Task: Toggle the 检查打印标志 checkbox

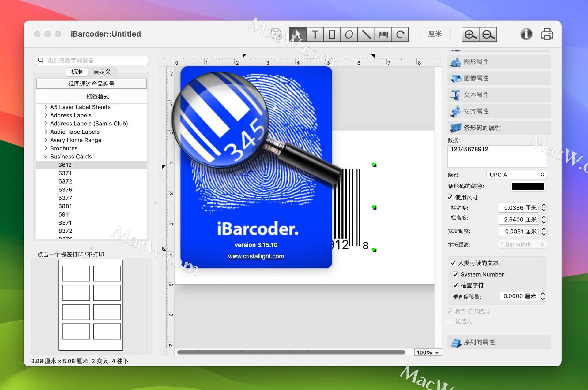Action: coord(450,311)
